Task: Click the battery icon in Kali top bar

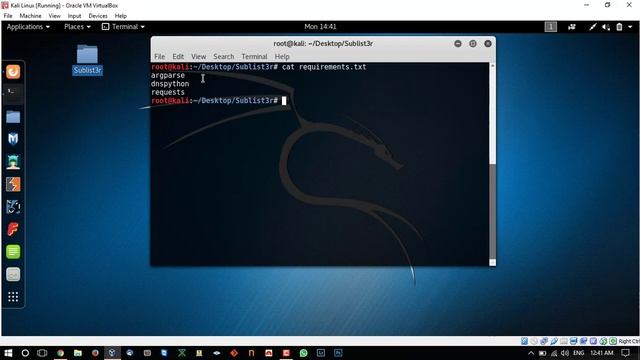Action: click(x=619, y=27)
